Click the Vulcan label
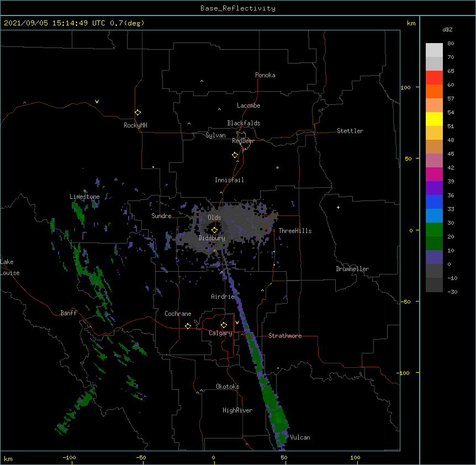 pos(300,437)
